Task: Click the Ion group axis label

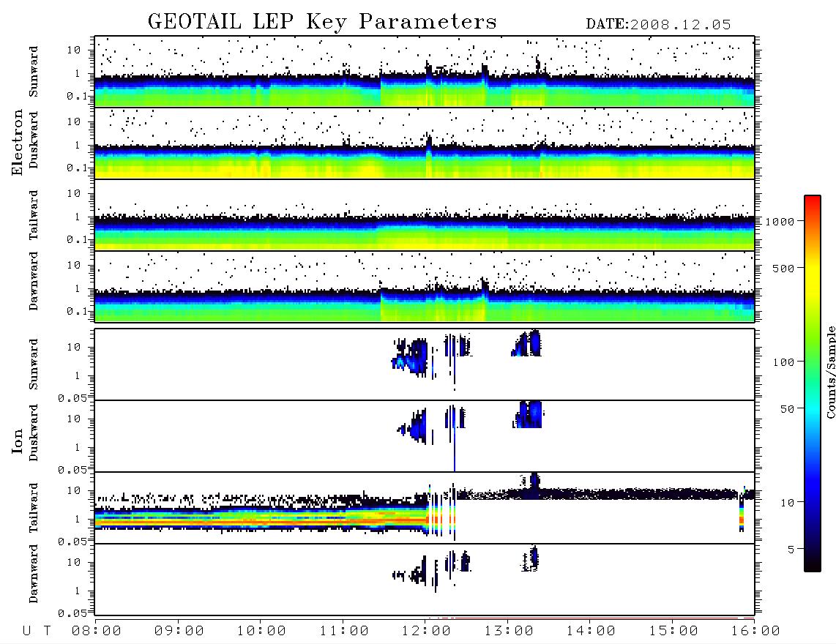Action: tap(18, 441)
